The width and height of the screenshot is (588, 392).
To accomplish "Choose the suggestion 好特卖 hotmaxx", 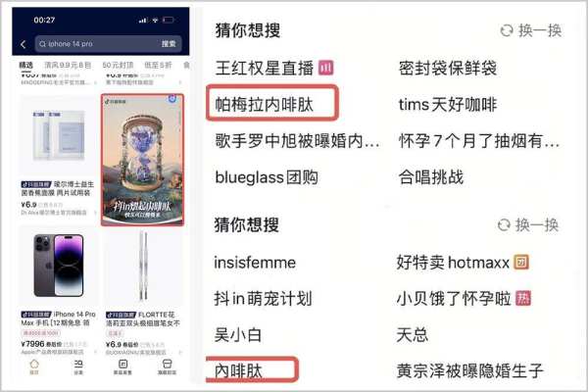I will [x=453, y=263].
